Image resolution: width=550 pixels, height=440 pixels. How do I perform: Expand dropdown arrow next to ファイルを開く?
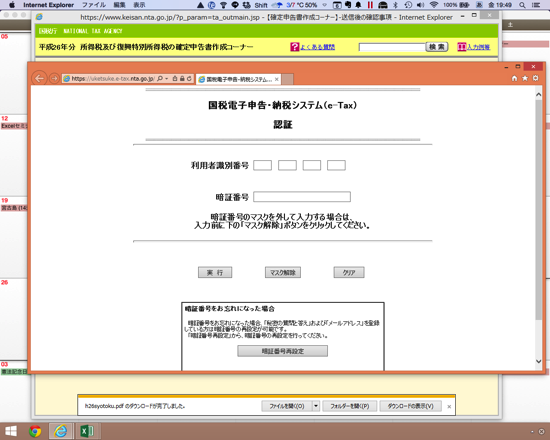tap(316, 406)
